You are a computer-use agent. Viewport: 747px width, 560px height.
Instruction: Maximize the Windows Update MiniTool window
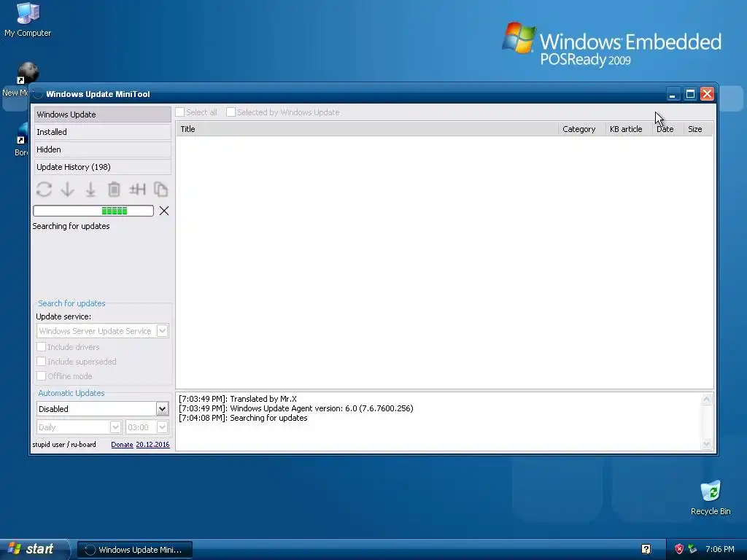(x=690, y=94)
